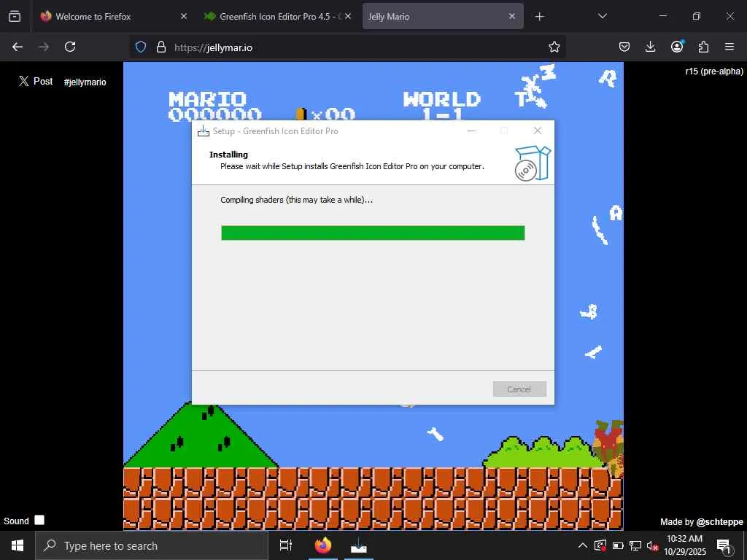Click the green installation progress bar
This screenshot has height=560, width=747.
tap(373, 233)
